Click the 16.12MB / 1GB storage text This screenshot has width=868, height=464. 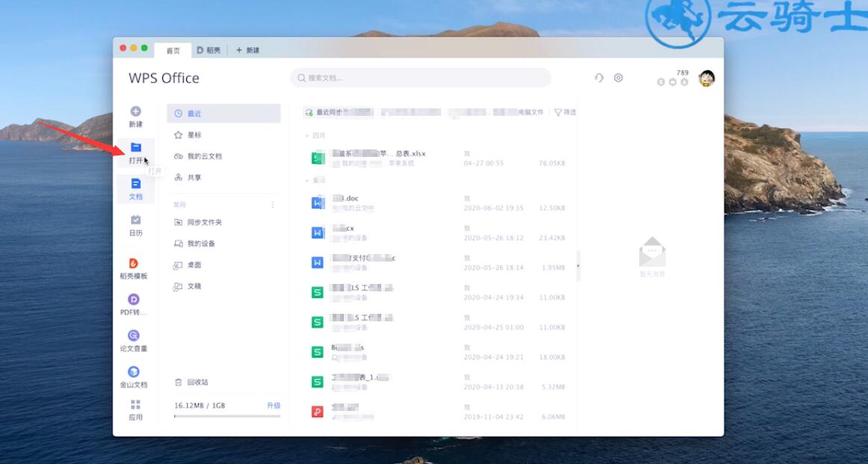(200, 406)
